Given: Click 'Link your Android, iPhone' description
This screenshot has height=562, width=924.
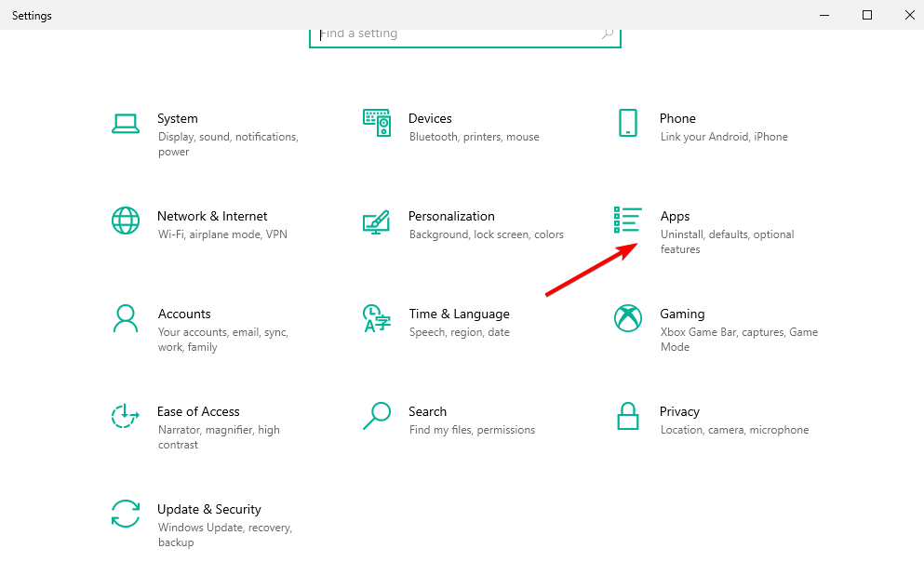Looking at the screenshot, I should click(x=724, y=137).
